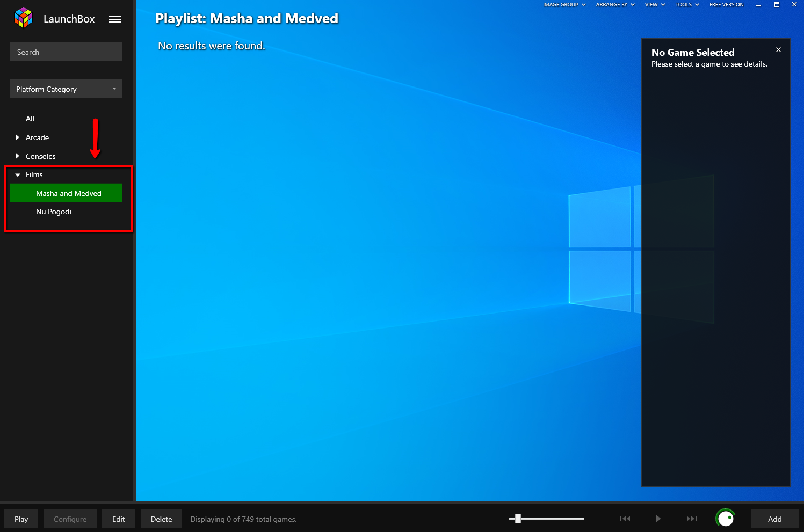Screen dimensions: 804x532
Task: Open the Platform Category dropdown
Action: tap(66, 89)
